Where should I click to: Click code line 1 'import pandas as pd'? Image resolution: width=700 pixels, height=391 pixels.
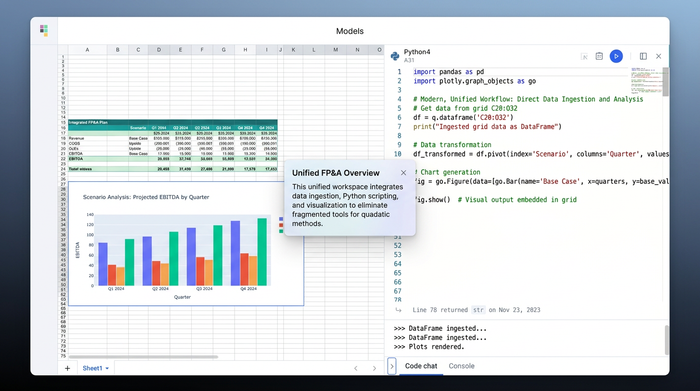point(449,72)
